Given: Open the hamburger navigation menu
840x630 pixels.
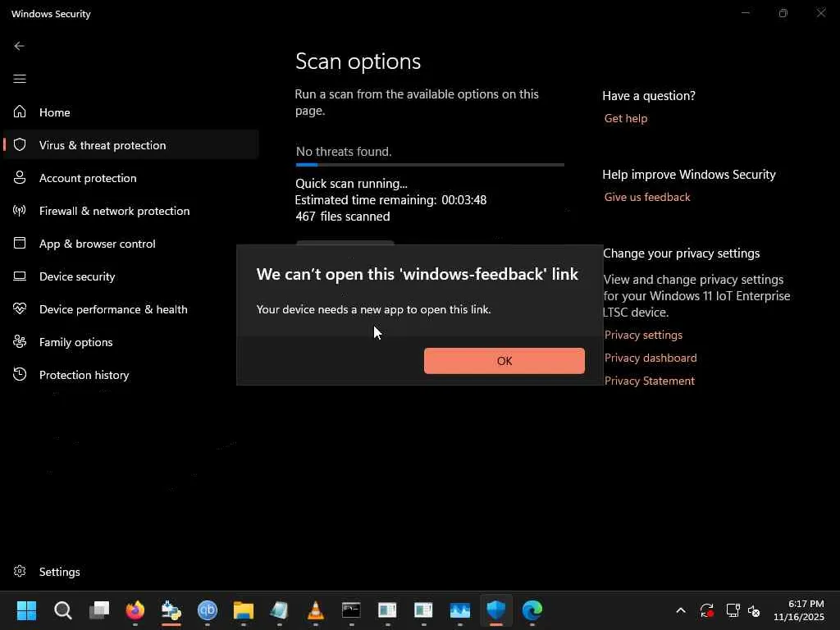Looking at the screenshot, I should (20, 79).
